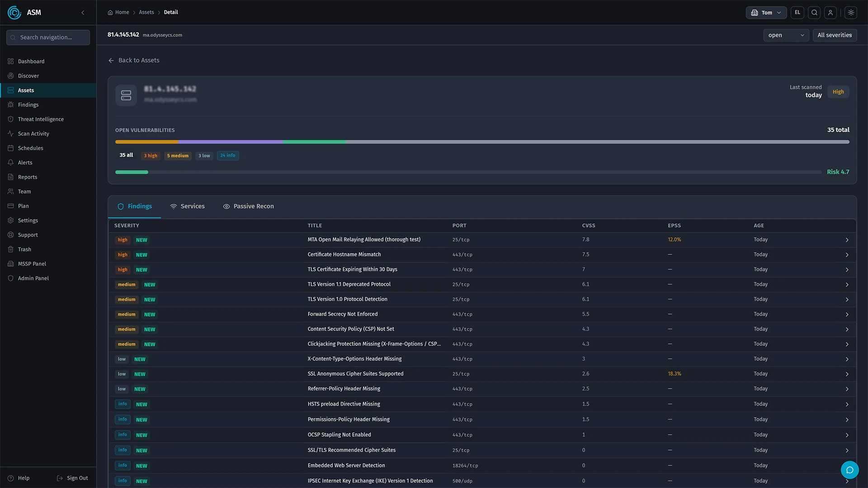Switch to the Services tab
The height and width of the screenshot is (488, 868).
[x=187, y=206]
